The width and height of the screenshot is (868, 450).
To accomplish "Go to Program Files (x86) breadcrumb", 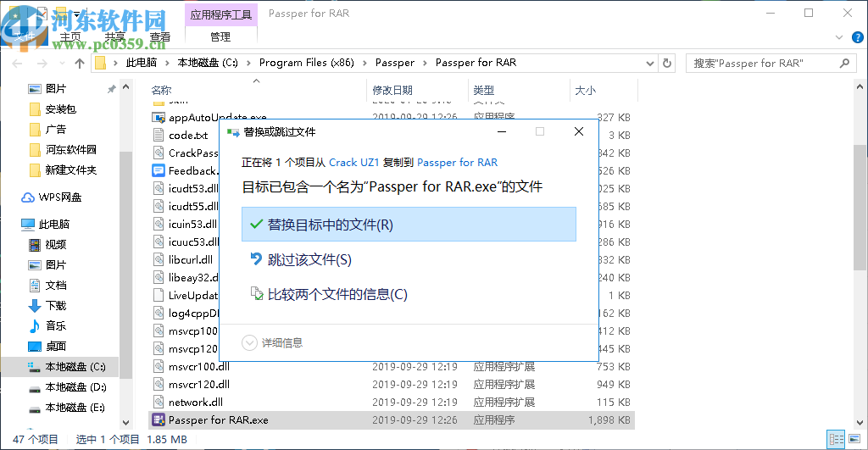I will 307,63.
